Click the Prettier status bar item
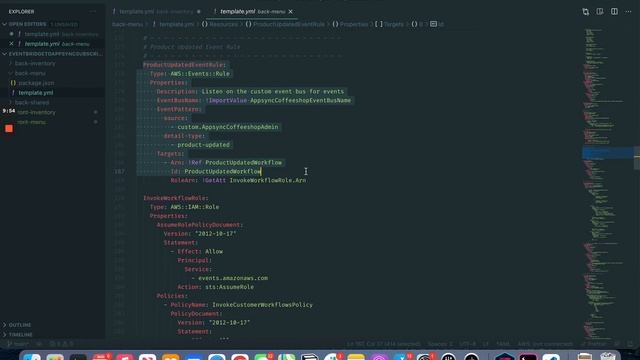Screen dimensions: 640x360 coord(593,344)
